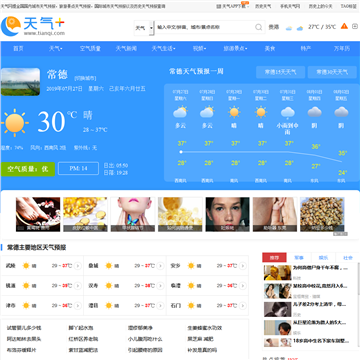Click the orange weather warning triangle icon
The image size is (360, 360).
(344, 26)
